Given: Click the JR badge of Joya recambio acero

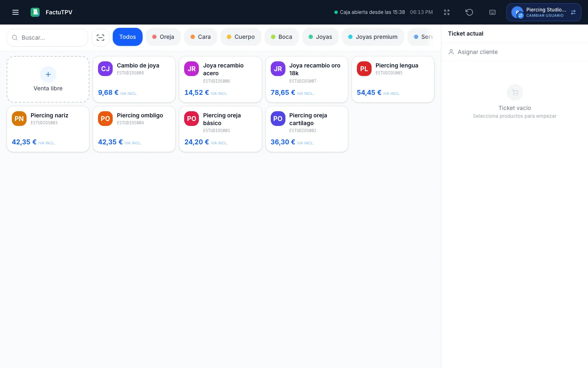Looking at the screenshot, I should 192,69.
